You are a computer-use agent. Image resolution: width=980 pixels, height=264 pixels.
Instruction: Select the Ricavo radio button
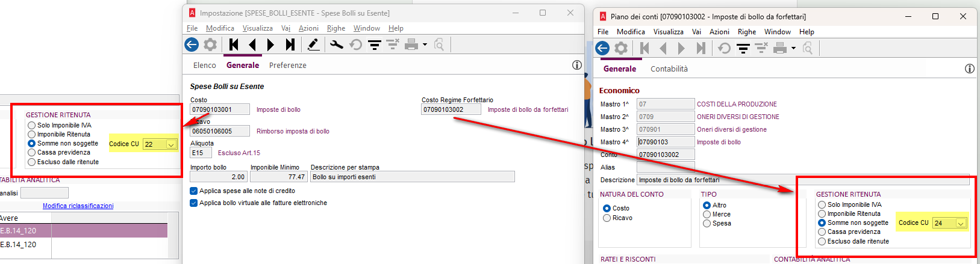[607, 218]
